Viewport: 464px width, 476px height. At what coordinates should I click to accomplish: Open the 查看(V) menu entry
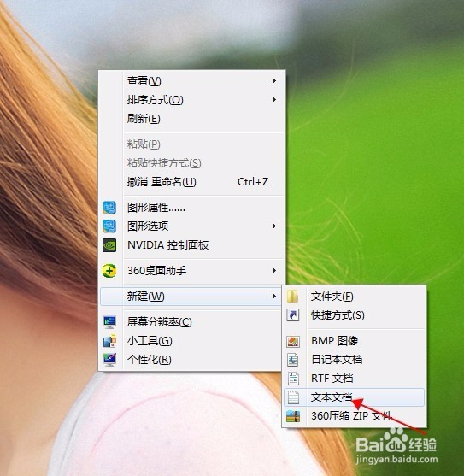pyautogui.click(x=191, y=80)
